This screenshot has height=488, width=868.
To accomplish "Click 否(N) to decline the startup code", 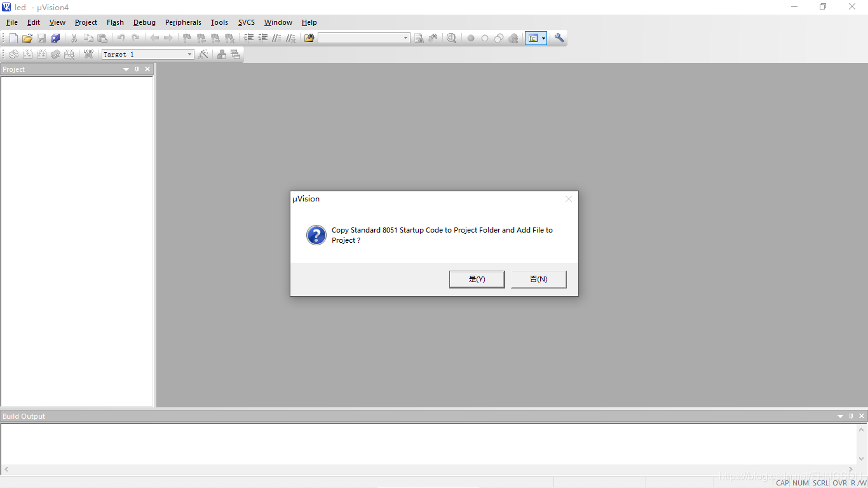I will pyautogui.click(x=538, y=279).
